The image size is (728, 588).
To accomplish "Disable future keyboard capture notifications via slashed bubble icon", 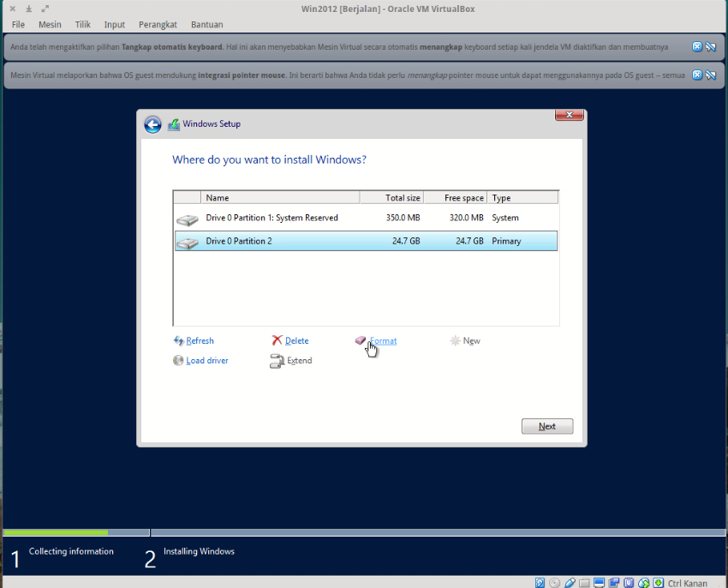I will (710, 47).
